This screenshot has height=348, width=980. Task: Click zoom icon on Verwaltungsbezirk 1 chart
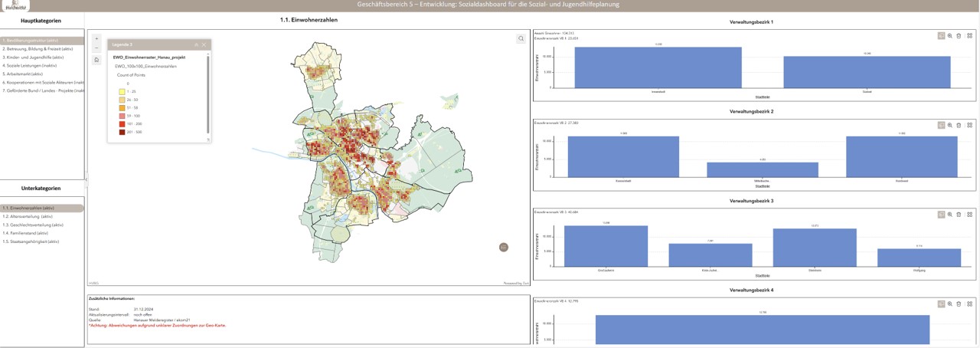coord(950,36)
